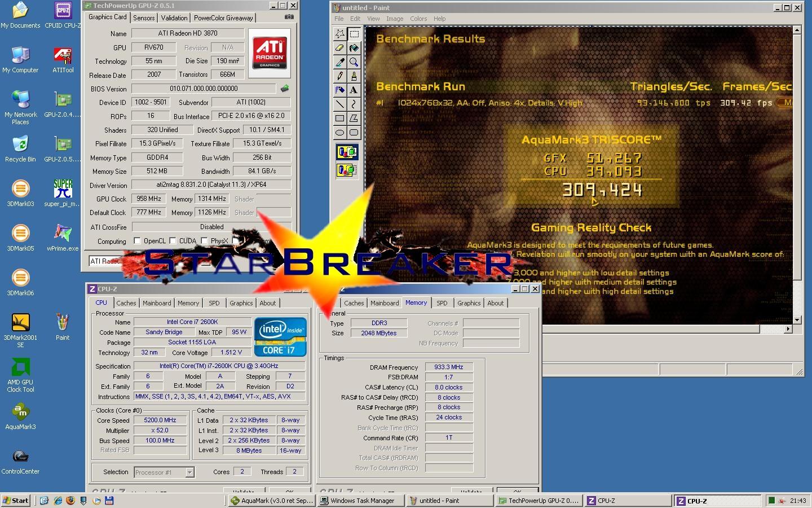Open the Help menu in Paint
Screen dimensions: 812x508
click(x=439, y=19)
